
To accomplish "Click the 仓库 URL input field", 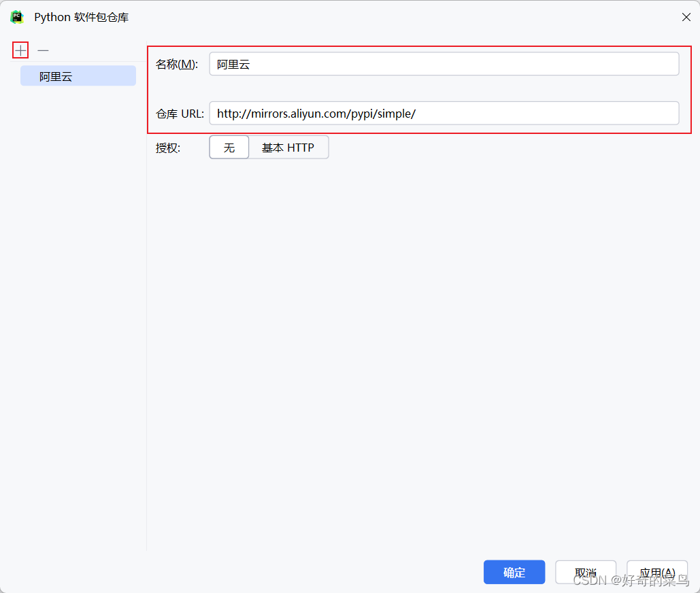I will coord(444,114).
